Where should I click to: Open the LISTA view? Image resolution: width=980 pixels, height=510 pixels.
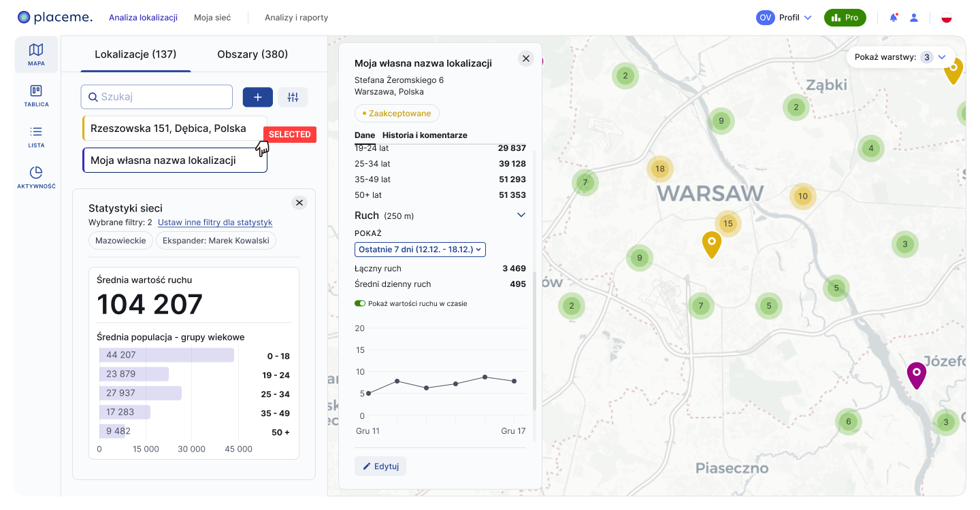click(36, 135)
